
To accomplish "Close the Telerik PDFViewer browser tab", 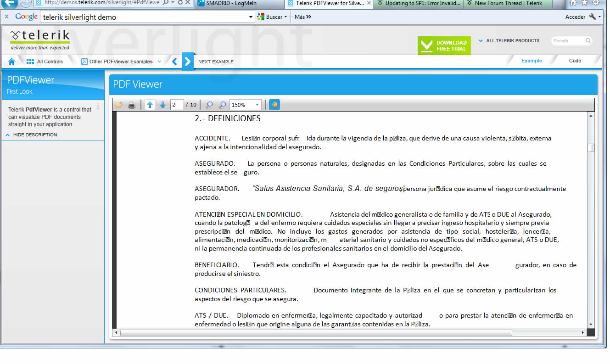I will (x=369, y=3).
